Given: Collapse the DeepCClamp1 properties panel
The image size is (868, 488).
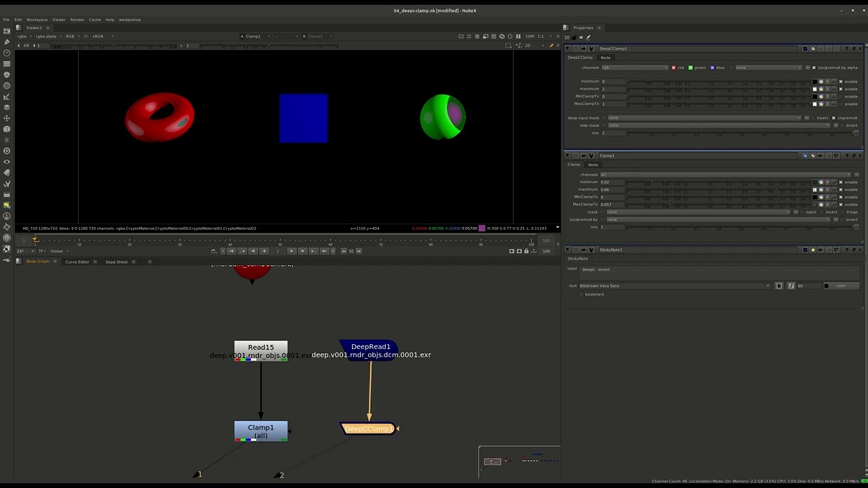Looking at the screenshot, I should tap(567, 49).
